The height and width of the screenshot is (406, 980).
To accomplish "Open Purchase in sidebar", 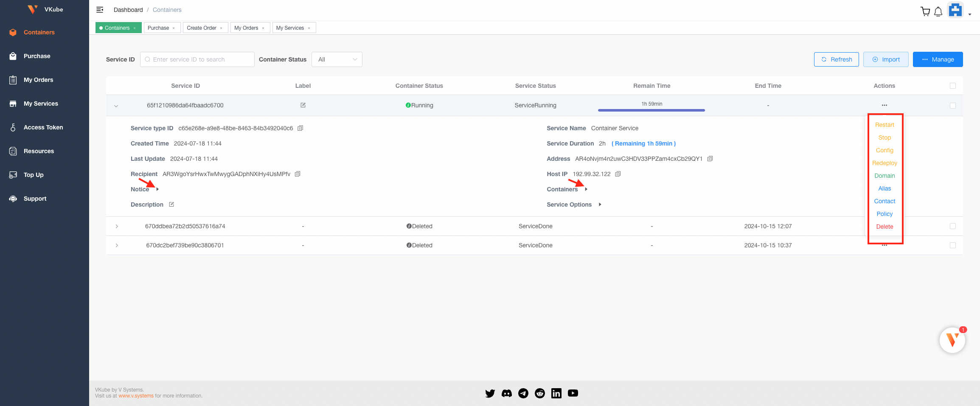I will [x=37, y=56].
